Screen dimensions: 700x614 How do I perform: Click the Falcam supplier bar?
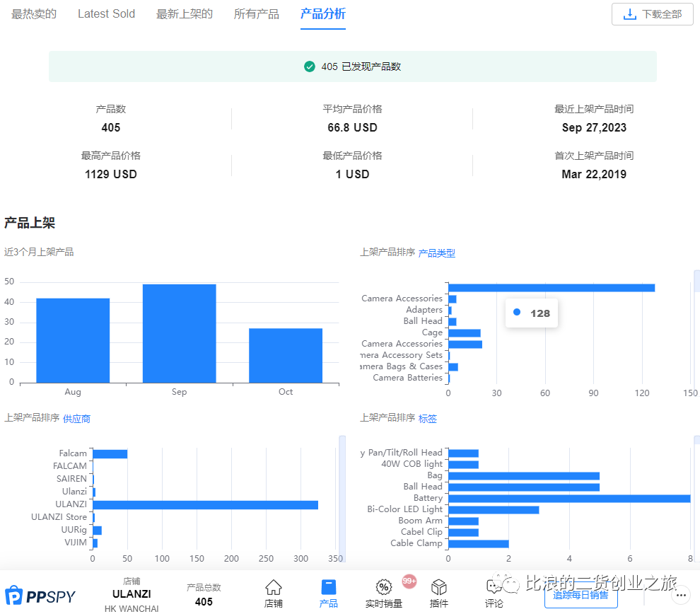click(x=110, y=454)
